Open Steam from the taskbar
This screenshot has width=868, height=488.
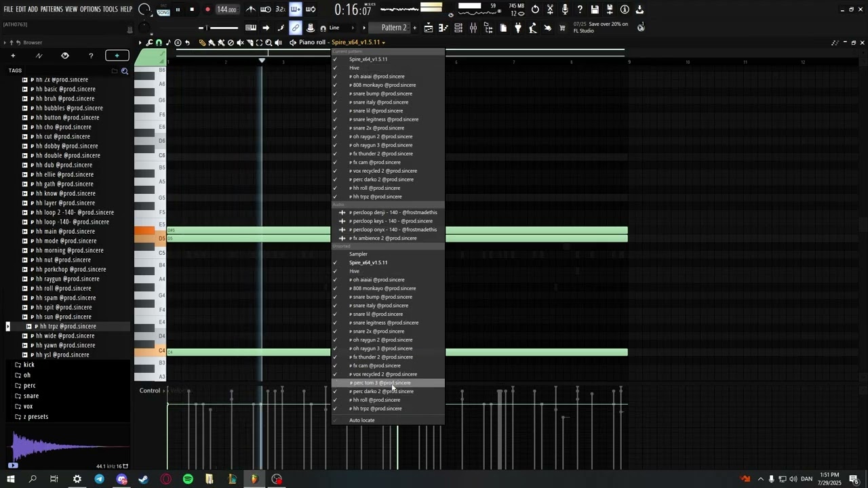[x=144, y=479]
